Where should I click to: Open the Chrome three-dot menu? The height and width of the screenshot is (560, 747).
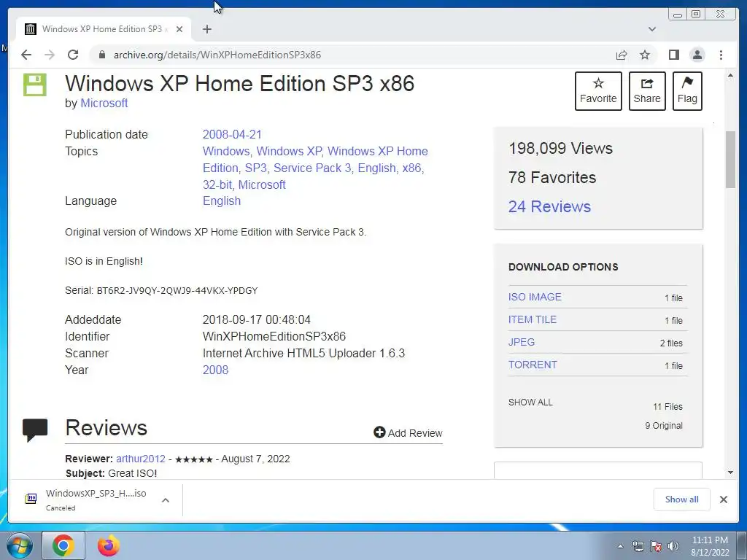point(721,55)
